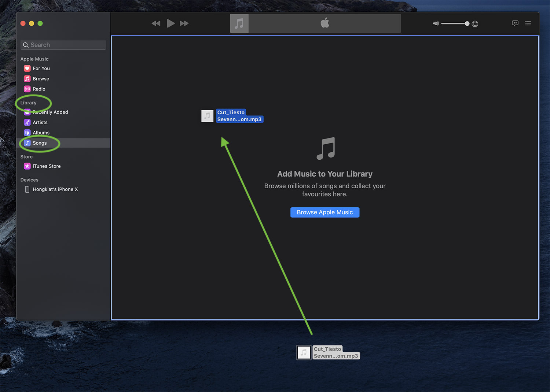Click the magnifying glass search icon
Image resolution: width=550 pixels, height=392 pixels.
click(26, 45)
